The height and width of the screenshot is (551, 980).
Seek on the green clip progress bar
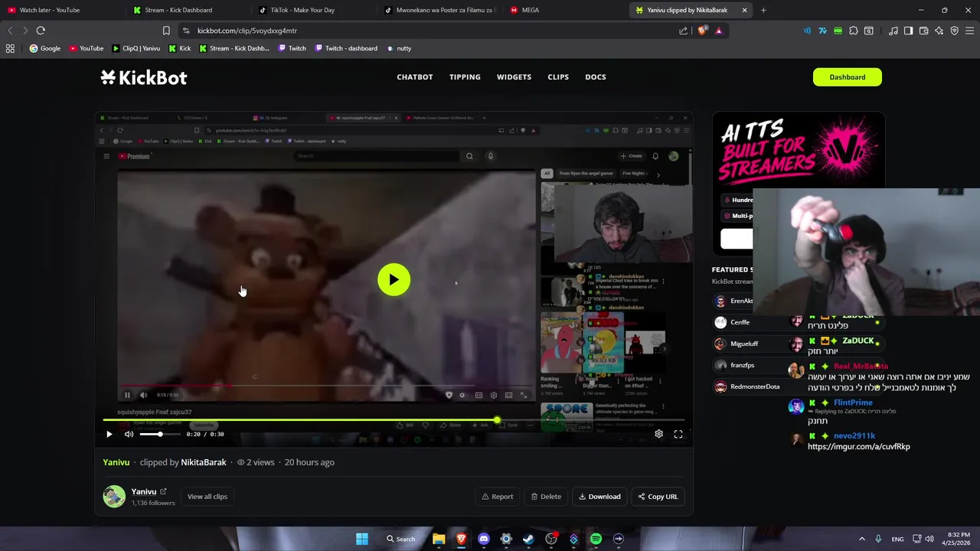394,420
